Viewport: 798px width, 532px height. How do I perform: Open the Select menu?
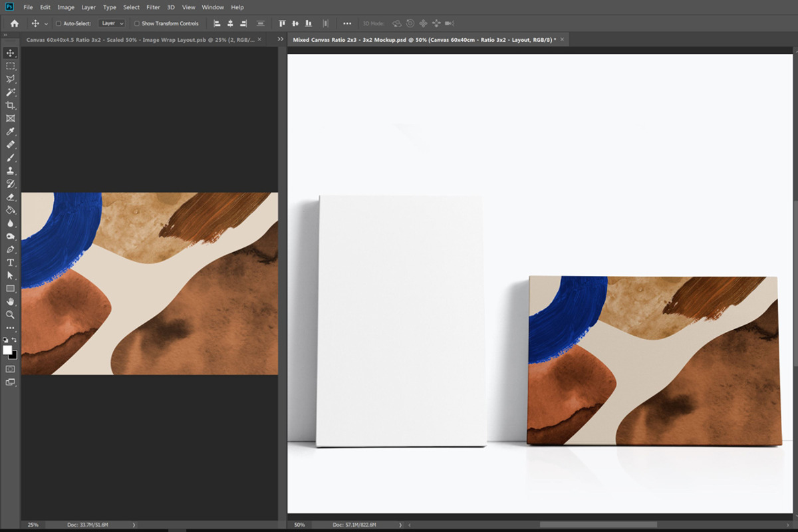tap(132, 7)
